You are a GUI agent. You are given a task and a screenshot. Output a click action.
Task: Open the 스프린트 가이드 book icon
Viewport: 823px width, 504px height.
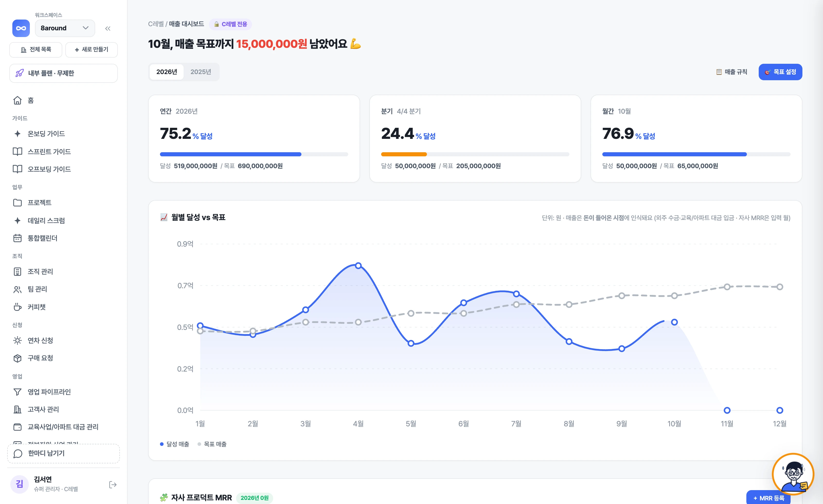coord(17,151)
